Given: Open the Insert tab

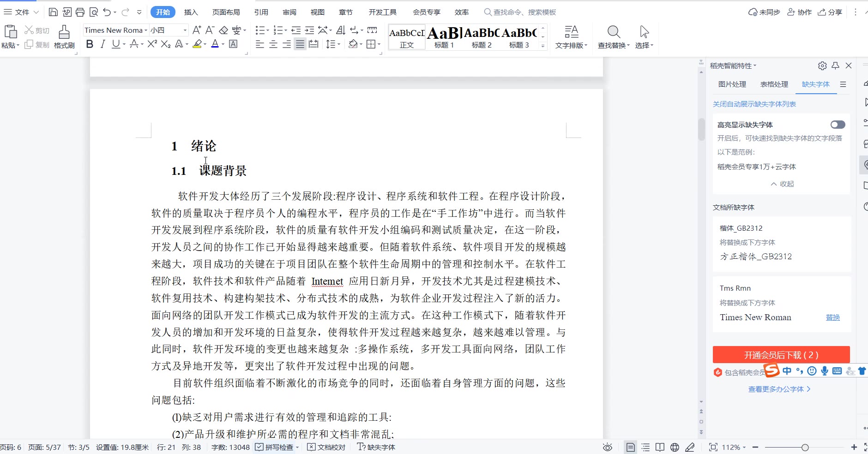Looking at the screenshot, I should 191,12.
